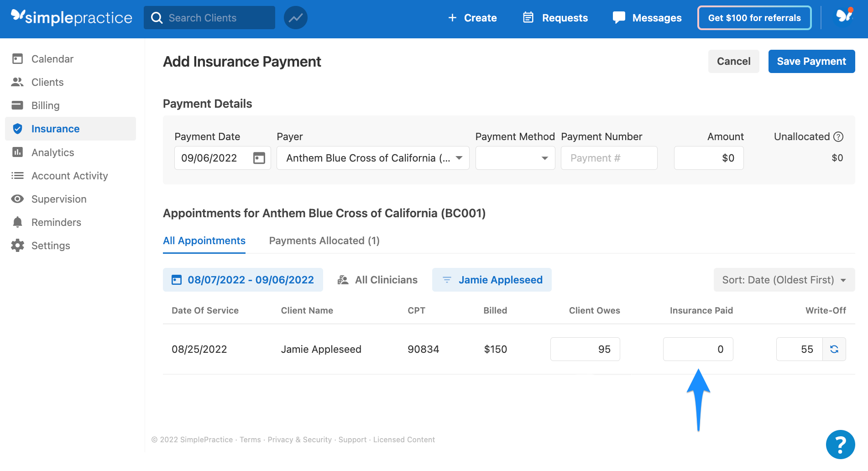Select Insurance in the sidebar
This screenshot has height=471, width=868.
pos(70,129)
